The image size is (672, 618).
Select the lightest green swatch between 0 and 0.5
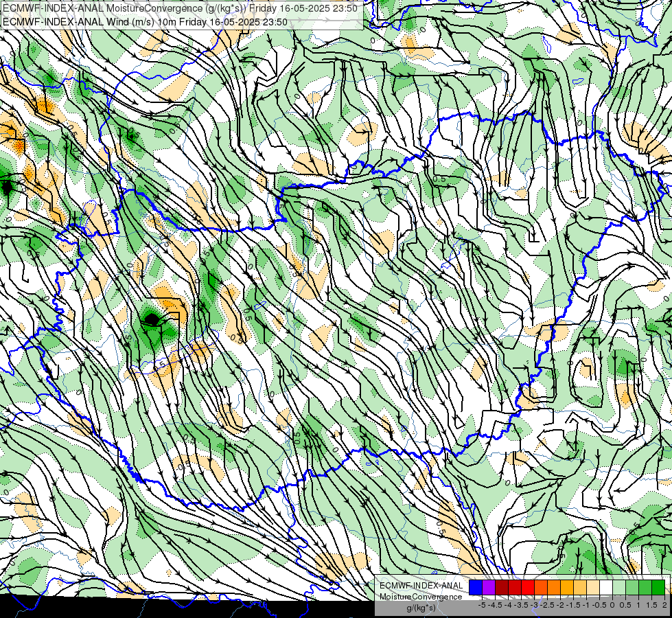619,588
